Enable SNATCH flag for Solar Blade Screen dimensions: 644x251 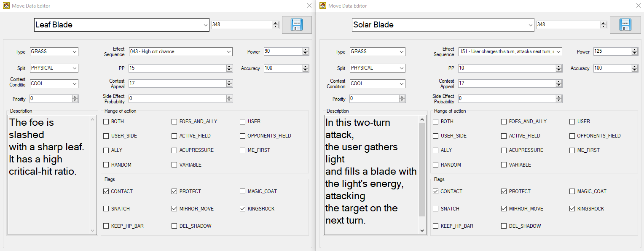[436, 209]
